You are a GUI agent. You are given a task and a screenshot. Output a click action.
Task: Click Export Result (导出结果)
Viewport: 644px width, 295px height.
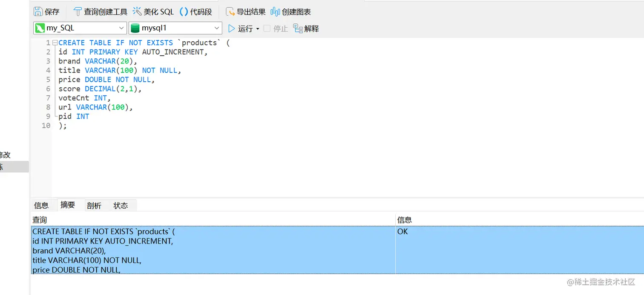point(245,12)
